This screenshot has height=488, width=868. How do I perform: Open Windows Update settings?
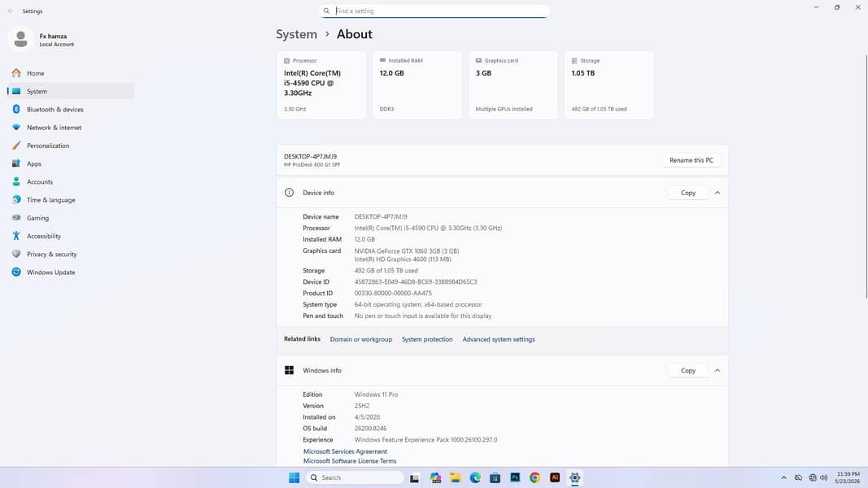(x=70, y=272)
